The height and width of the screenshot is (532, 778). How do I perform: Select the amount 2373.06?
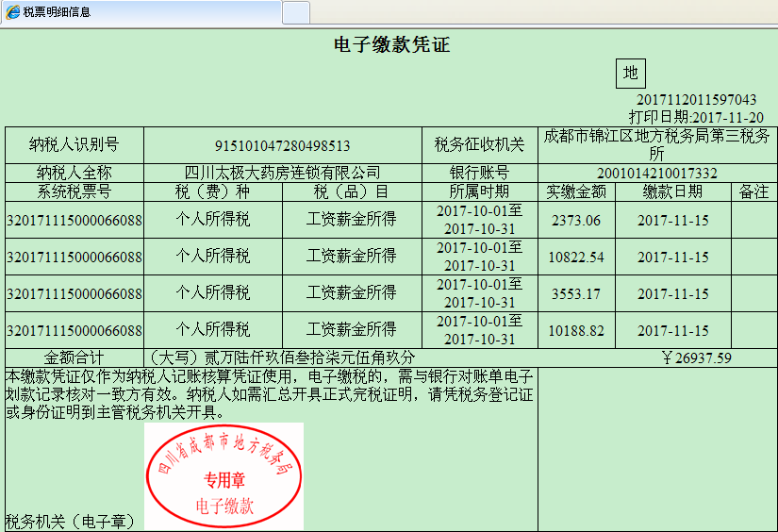pos(576,221)
